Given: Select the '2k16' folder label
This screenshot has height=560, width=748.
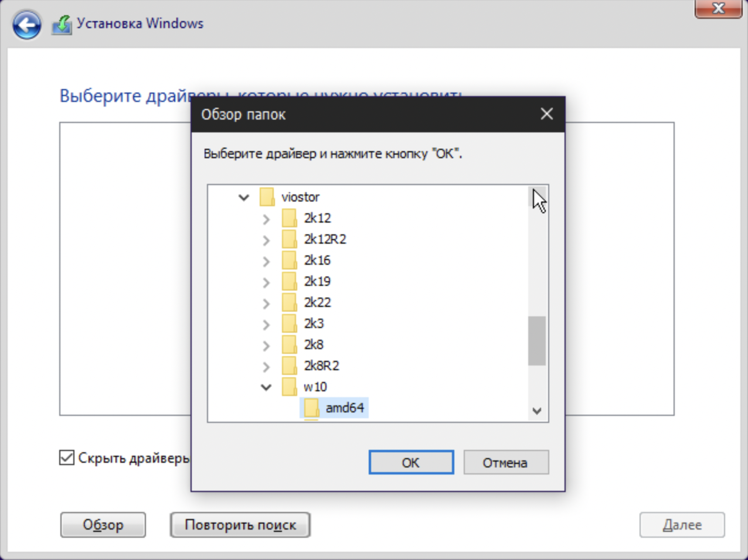Looking at the screenshot, I should point(317,260).
